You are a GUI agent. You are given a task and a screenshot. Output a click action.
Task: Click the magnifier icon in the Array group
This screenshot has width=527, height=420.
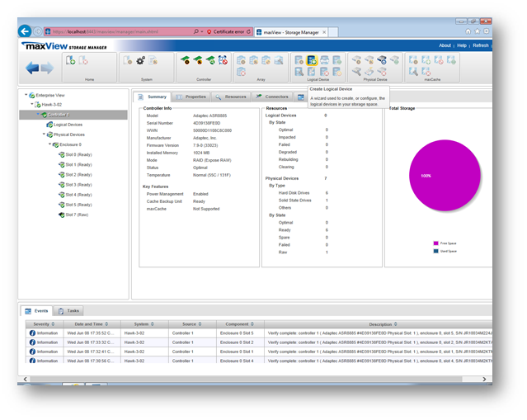pyautogui.click(x=279, y=60)
